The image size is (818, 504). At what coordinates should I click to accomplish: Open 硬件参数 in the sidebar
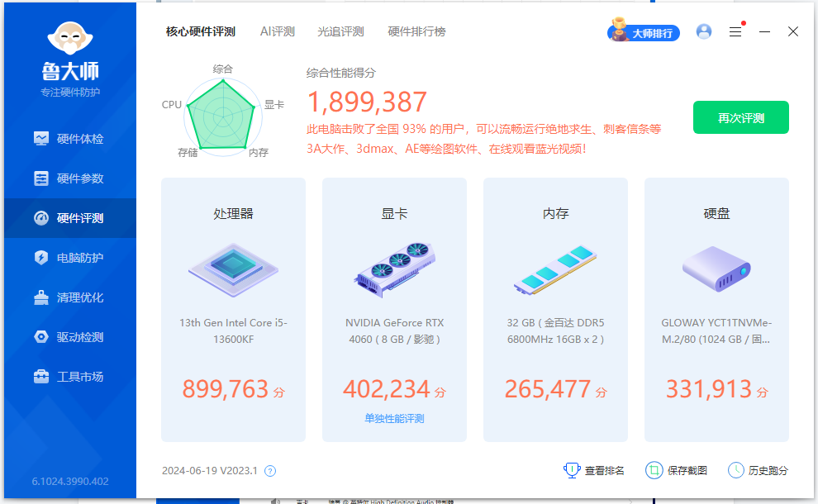coord(70,178)
